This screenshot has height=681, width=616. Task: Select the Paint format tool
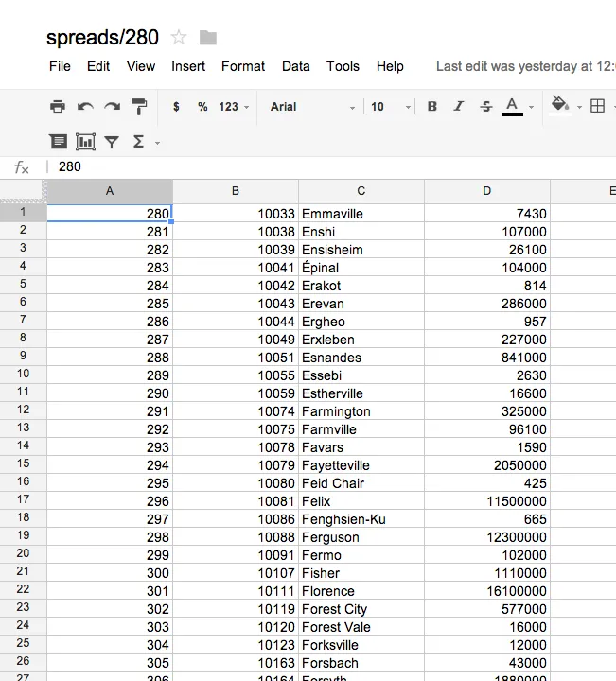[139, 106]
